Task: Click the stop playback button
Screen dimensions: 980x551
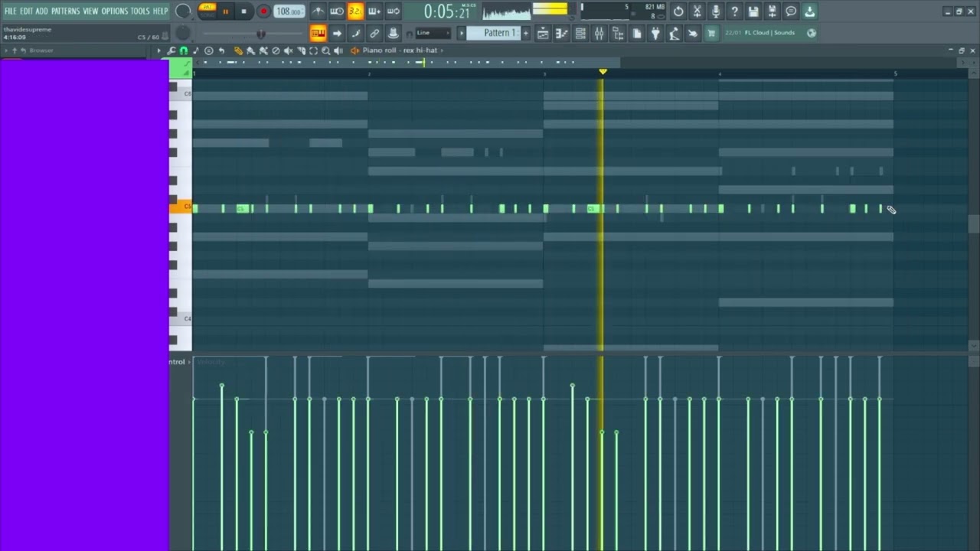Action: tap(244, 11)
